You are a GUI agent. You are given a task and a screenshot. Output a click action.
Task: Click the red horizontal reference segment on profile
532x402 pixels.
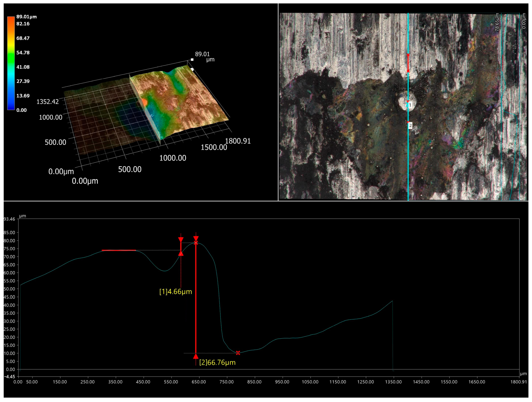[x=118, y=250]
